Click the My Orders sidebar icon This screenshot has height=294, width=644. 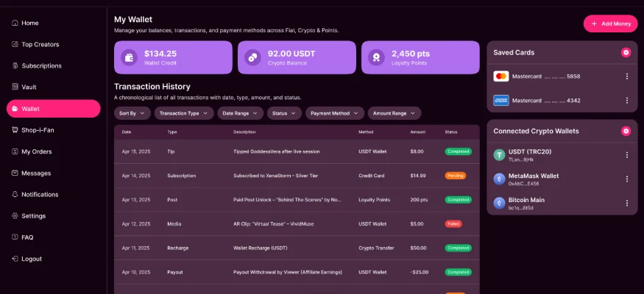tap(15, 151)
